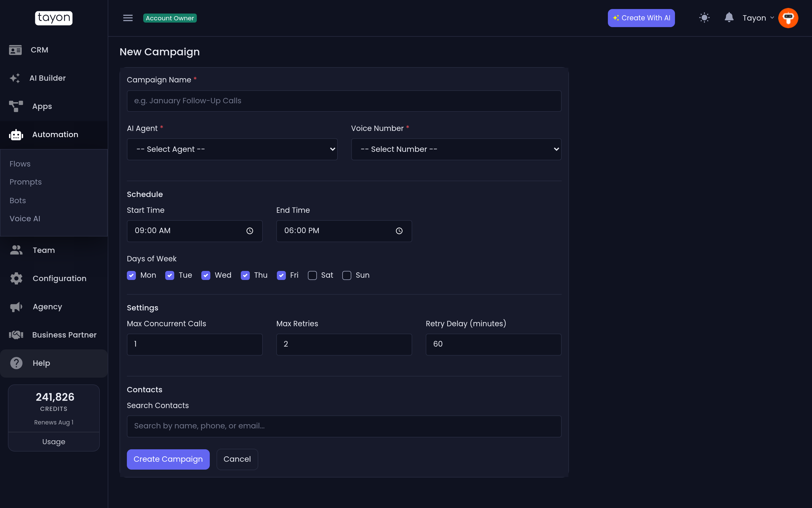This screenshot has width=812, height=508.
Task: Open Start Time clock picker
Action: click(250, 231)
